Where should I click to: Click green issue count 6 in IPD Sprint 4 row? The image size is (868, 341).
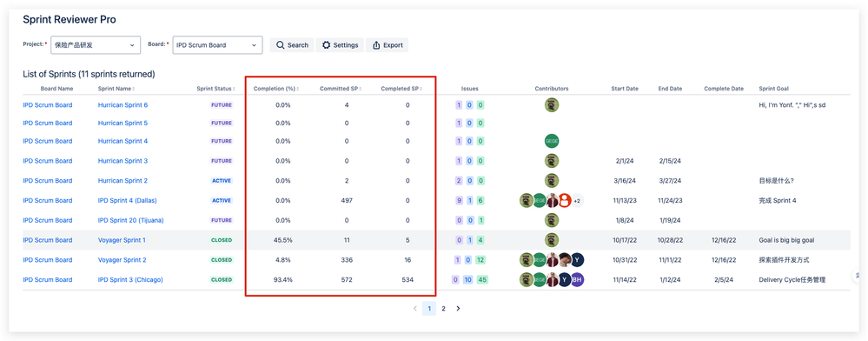[x=480, y=201]
